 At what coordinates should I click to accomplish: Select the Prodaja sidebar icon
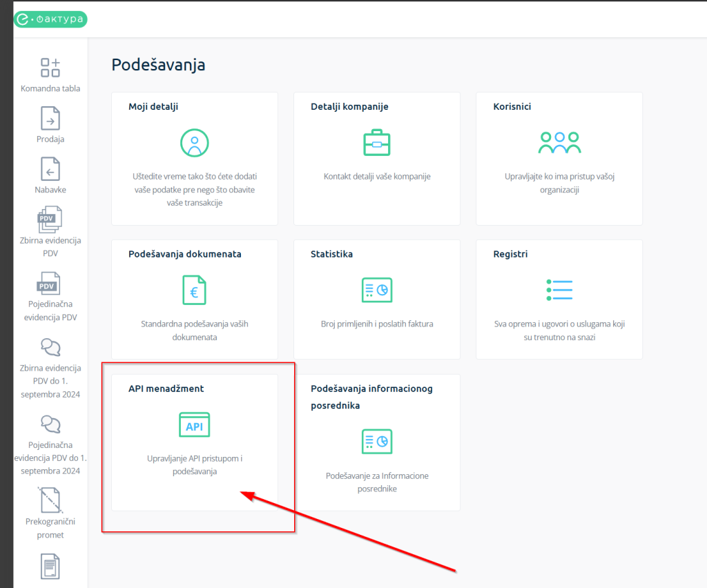click(x=50, y=119)
